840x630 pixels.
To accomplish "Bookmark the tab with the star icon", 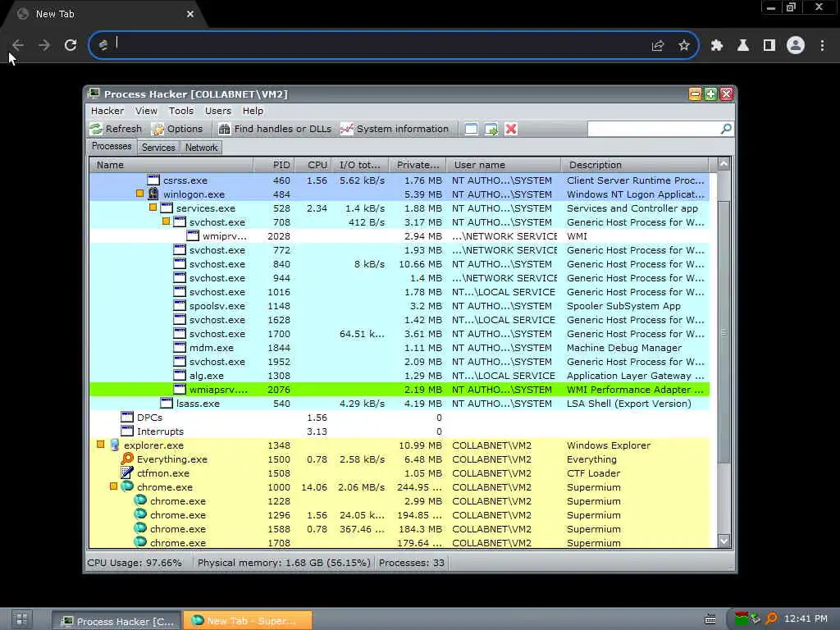I will pos(683,46).
